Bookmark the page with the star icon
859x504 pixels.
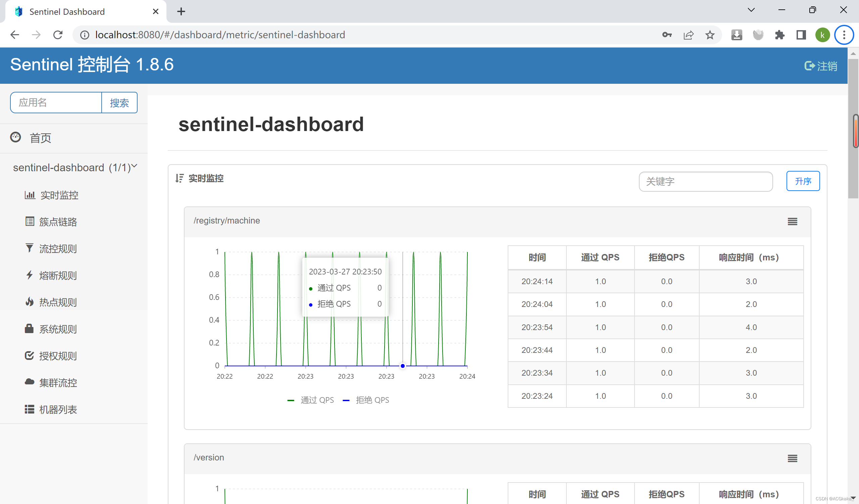pyautogui.click(x=710, y=35)
